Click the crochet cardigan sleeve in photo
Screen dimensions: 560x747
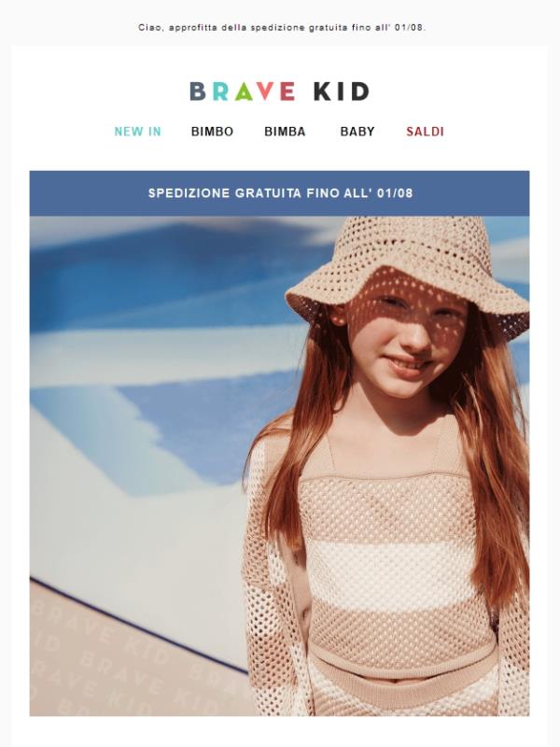coord(272,596)
